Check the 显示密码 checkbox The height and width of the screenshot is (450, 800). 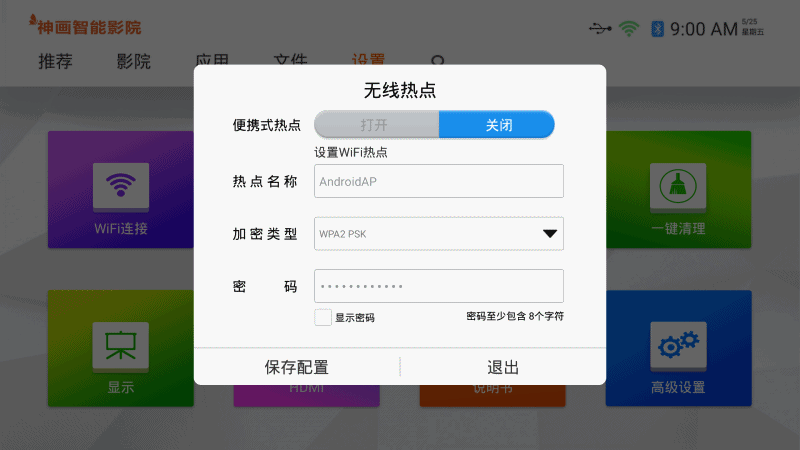(323, 317)
